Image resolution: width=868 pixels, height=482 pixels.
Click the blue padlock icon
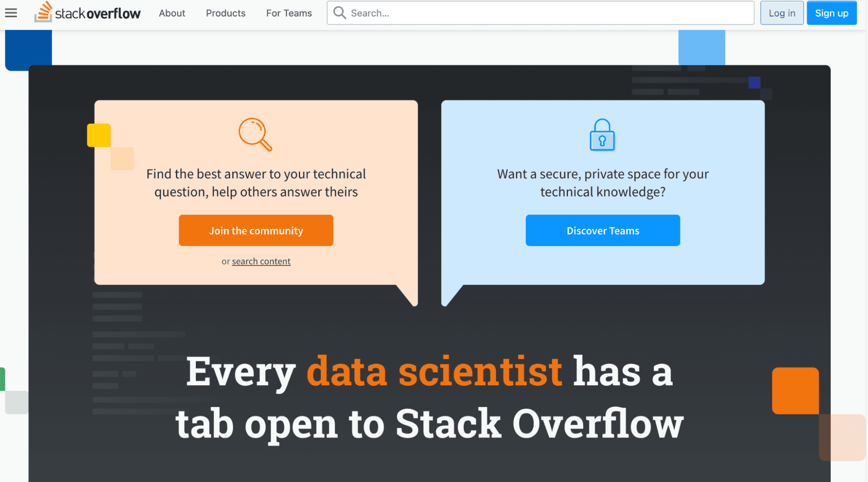tap(602, 135)
